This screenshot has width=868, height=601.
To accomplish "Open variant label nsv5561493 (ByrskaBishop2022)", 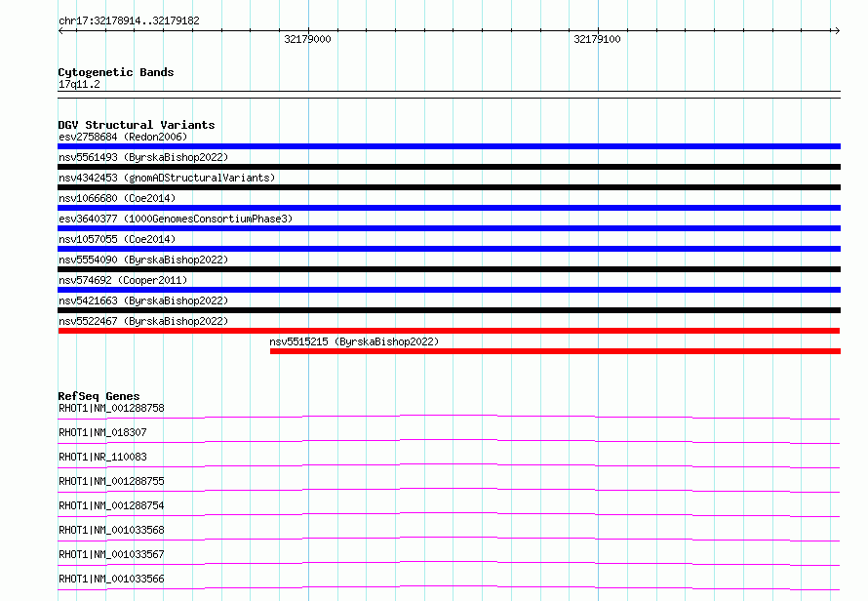I will click(143, 157).
